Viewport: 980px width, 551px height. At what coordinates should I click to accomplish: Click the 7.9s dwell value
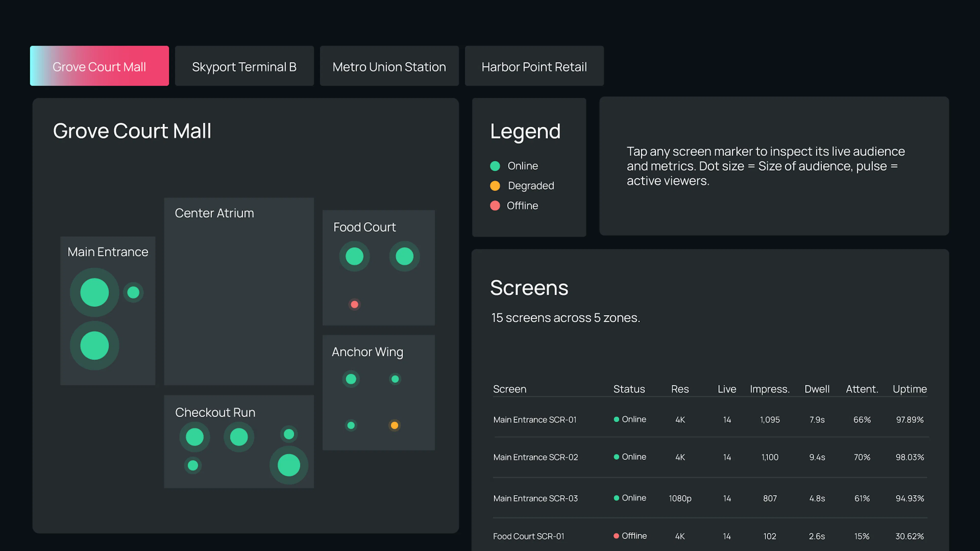817,420
